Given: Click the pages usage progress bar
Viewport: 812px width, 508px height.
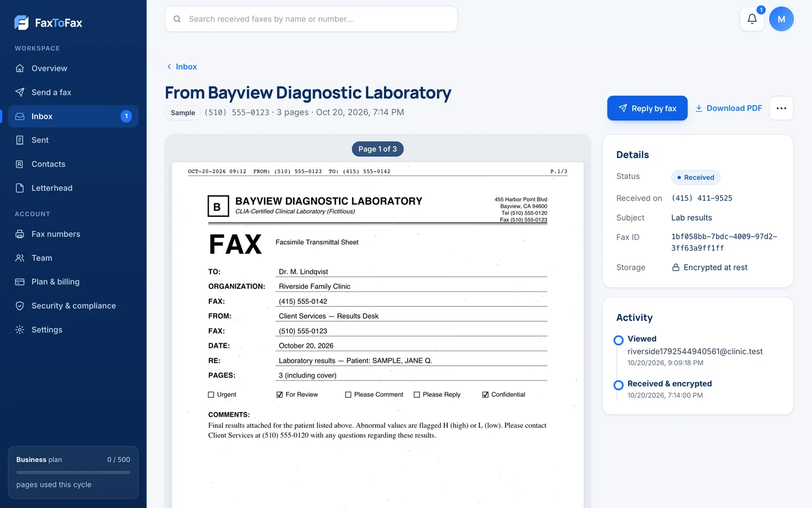Looking at the screenshot, I should tap(73, 472).
